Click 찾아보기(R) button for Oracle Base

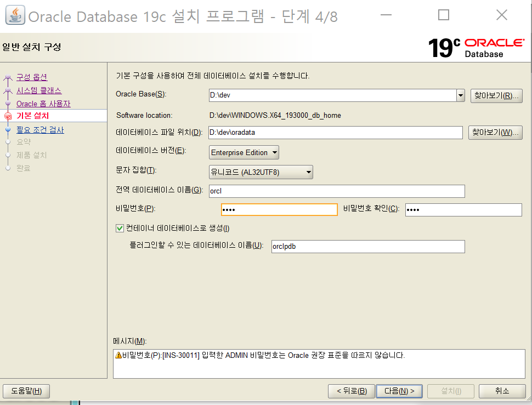(x=496, y=95)
